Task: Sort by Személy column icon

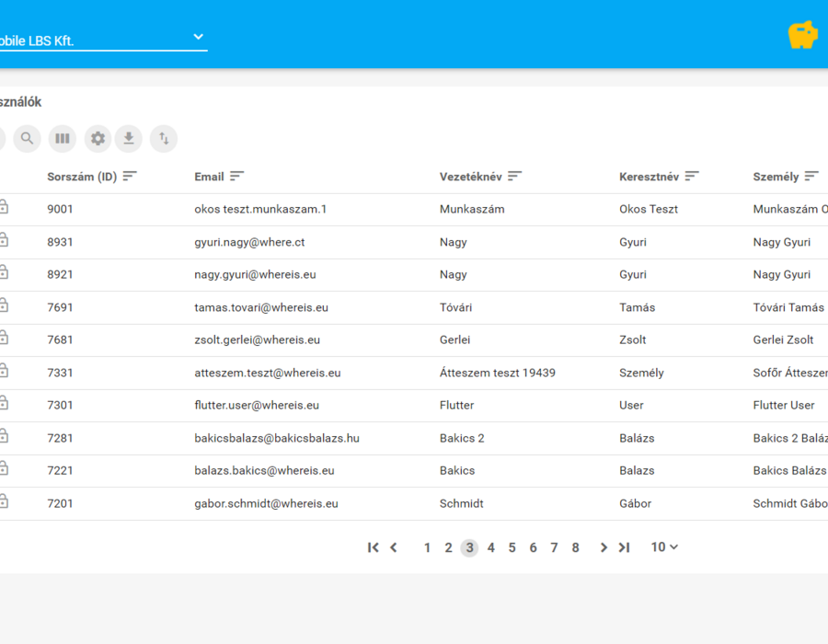Action: pyautogui.click(x=811, y=177)
